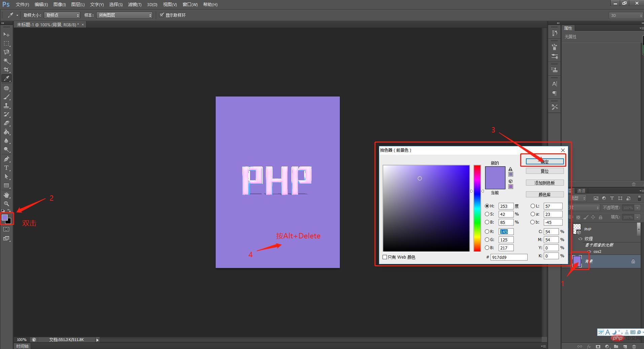644x349 pixels.
Task: Select the Clone Stamp tool
Action: coord(6,106)
